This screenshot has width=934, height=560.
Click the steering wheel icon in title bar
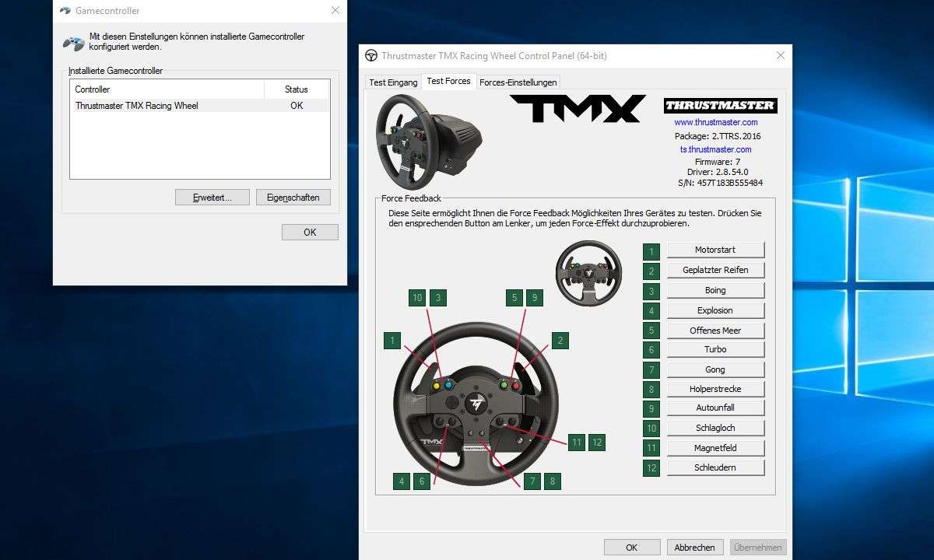[371, 55]
